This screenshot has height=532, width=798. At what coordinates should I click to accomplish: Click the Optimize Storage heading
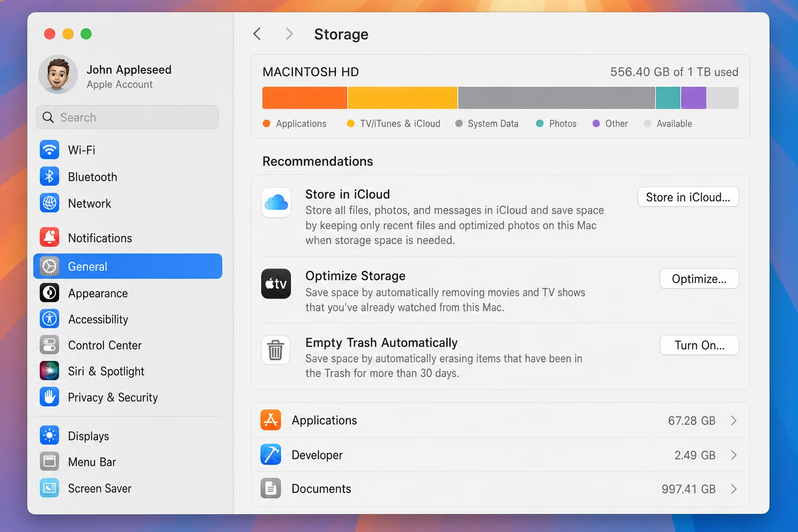coord(355,276)
